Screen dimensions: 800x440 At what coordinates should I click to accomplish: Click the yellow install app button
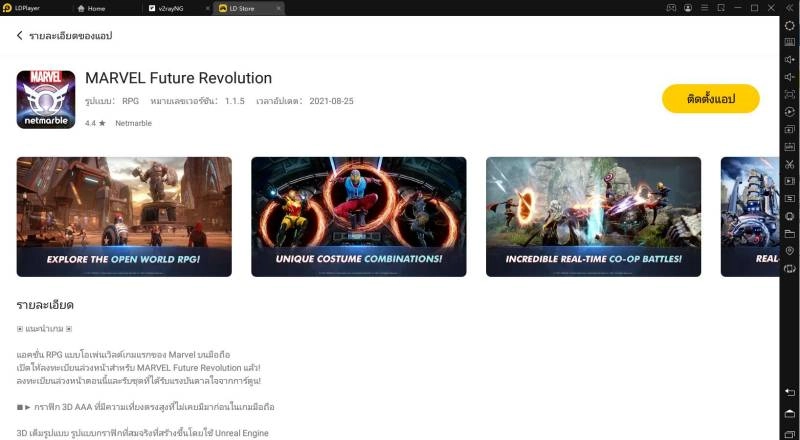[711, 99]
